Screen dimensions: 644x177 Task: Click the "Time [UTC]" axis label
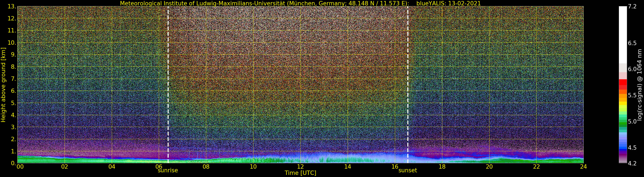pyautogui.click(x=300, y=173)
